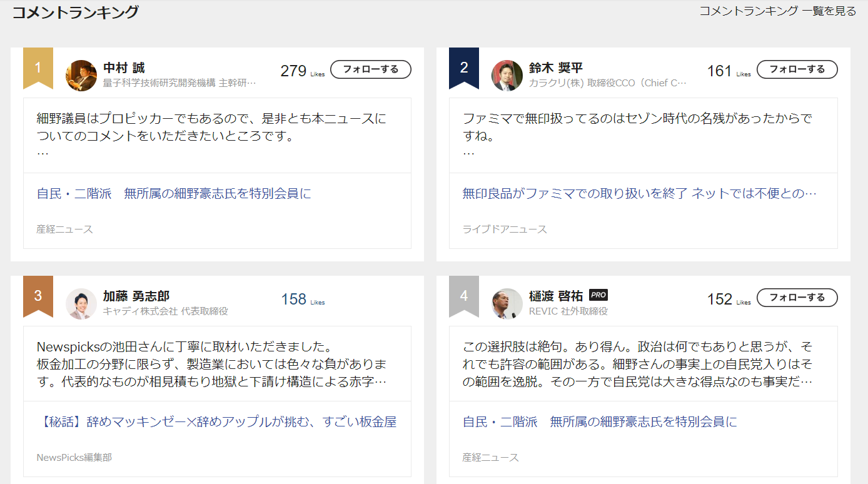Click 樋渡 啓祐's profile avatar
The image size is (868, 484).
(x=507, y=304)
